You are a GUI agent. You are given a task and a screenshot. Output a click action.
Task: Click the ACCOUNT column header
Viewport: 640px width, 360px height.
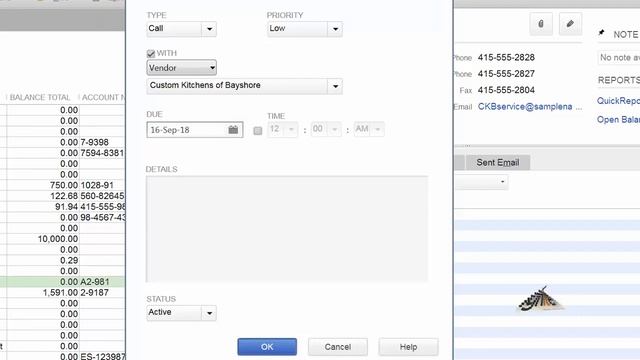tap(103, 98)
